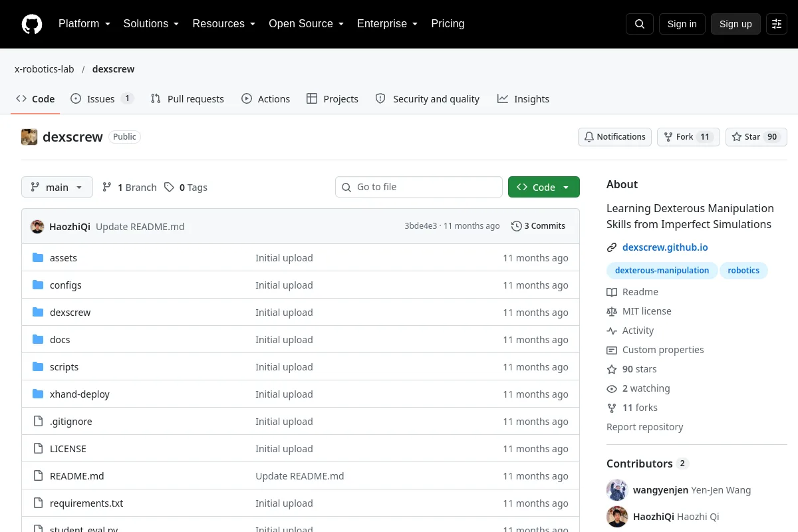The height and width of the screenshot is (532, 798).
Task: Click the Go to file search field
Action: [419, 187]
